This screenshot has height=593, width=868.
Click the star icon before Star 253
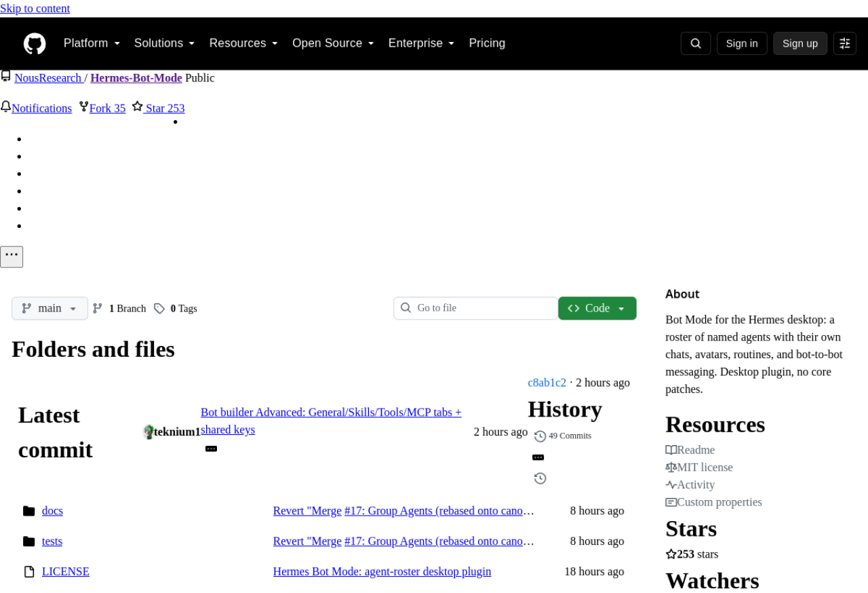pos(138,107)
